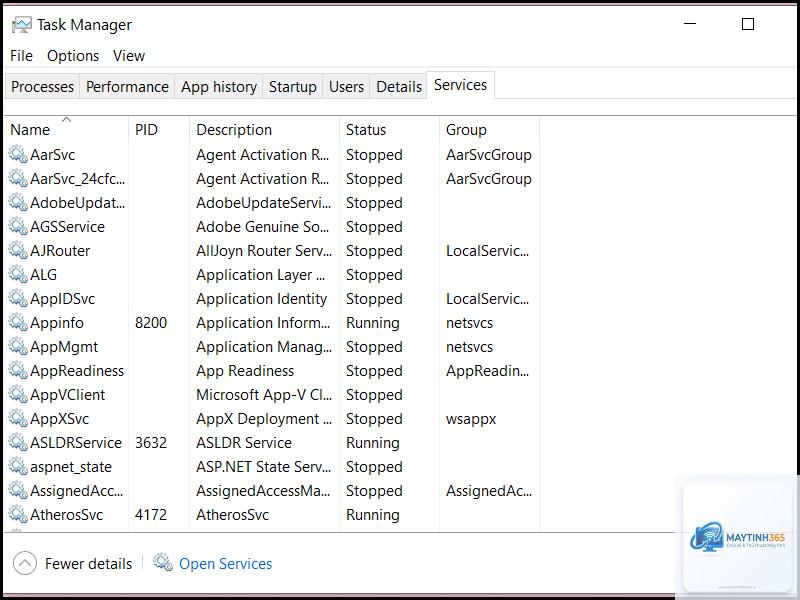Click the 'wsappx' group cell

471,419
